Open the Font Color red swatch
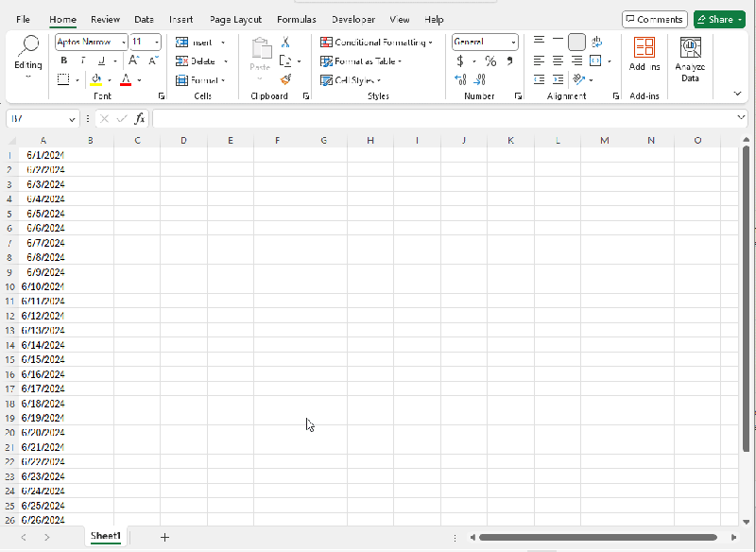756x552 pixels. [125, 79]
